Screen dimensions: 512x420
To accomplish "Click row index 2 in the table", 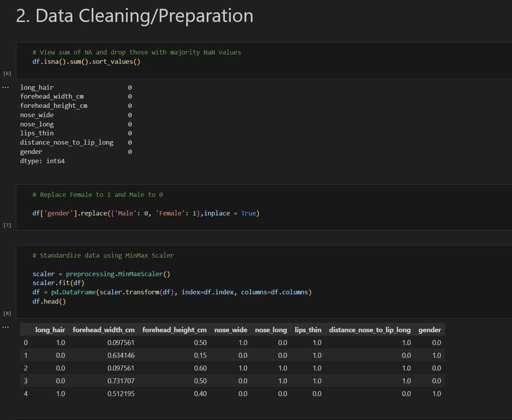I will 26,368.
